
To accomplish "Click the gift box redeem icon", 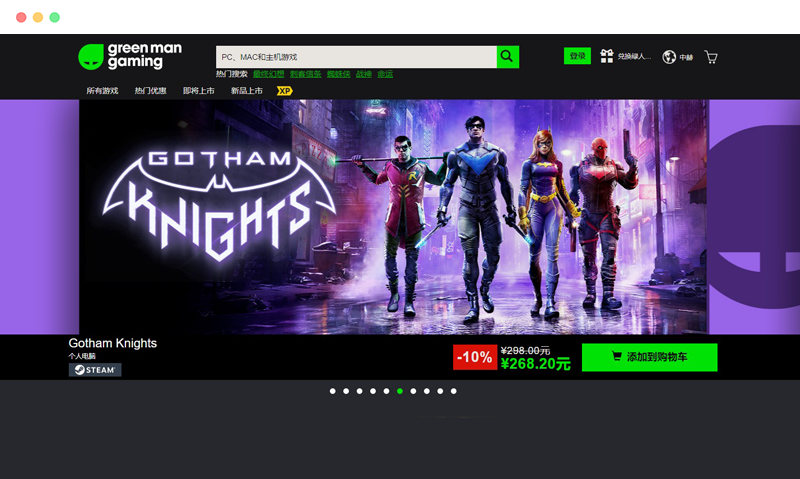I will click(607, 56).
